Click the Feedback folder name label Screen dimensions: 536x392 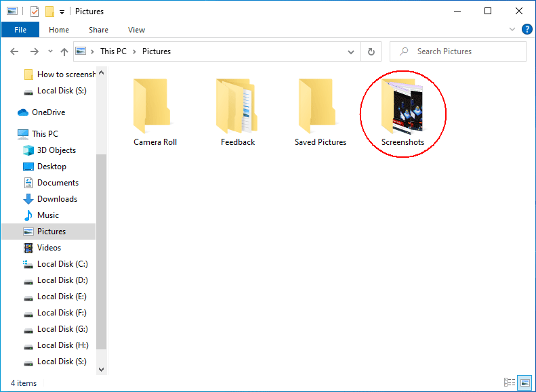click(238, 142)
